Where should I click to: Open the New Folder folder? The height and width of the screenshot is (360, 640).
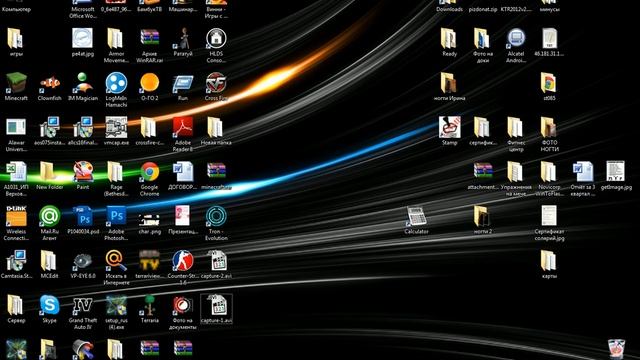point(50,172)
